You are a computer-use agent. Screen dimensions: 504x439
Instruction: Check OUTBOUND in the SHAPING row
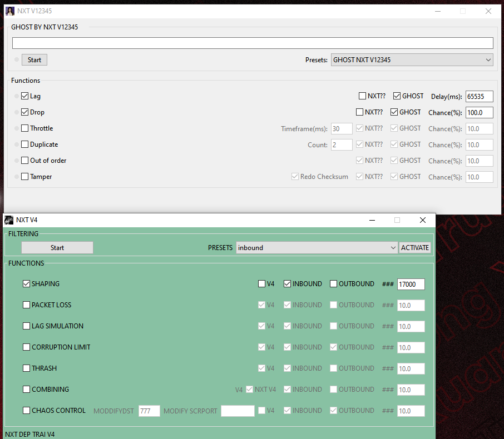tap(333, 283)
